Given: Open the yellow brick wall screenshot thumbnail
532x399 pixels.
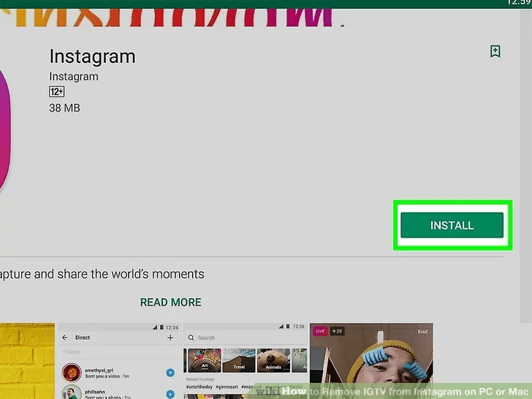Looking at the screenshot, I should [27, 361].
